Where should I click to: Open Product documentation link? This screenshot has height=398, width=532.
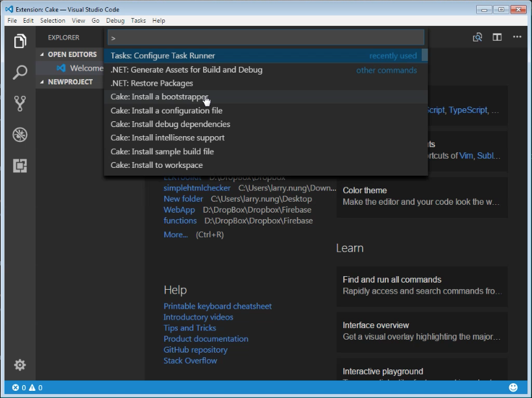206,338
